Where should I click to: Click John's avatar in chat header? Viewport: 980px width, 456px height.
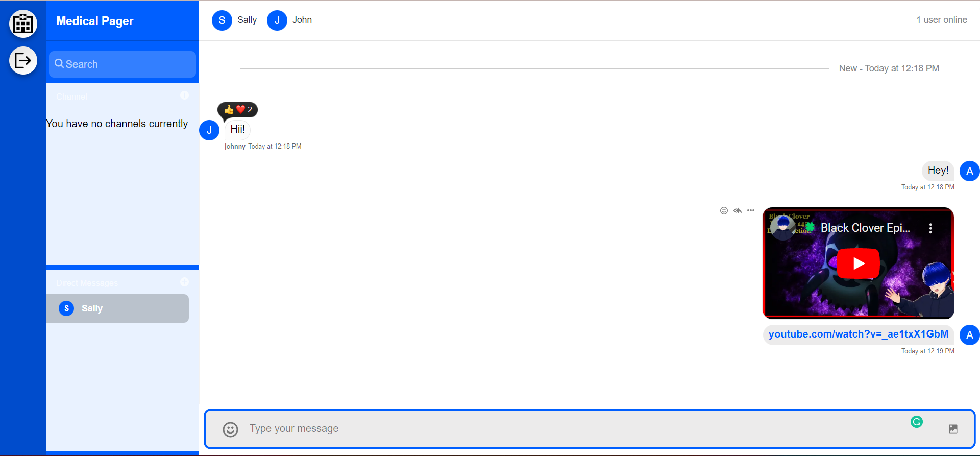277,20
